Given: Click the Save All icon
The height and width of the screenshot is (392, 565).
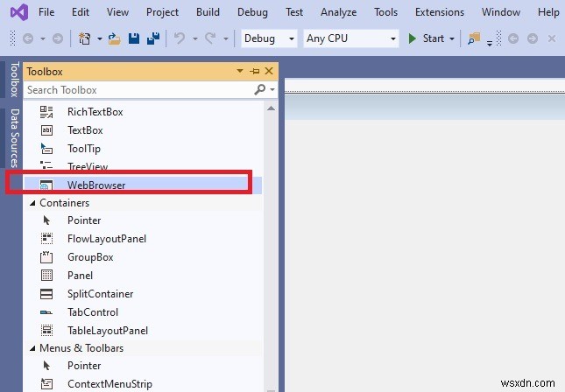Looking at the screenshot, I should click(153, 38).
